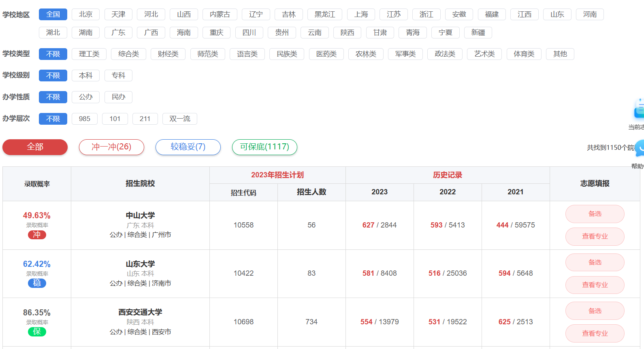
Task: Open the current list icon on right edge
Action: (x=639, y=109)
